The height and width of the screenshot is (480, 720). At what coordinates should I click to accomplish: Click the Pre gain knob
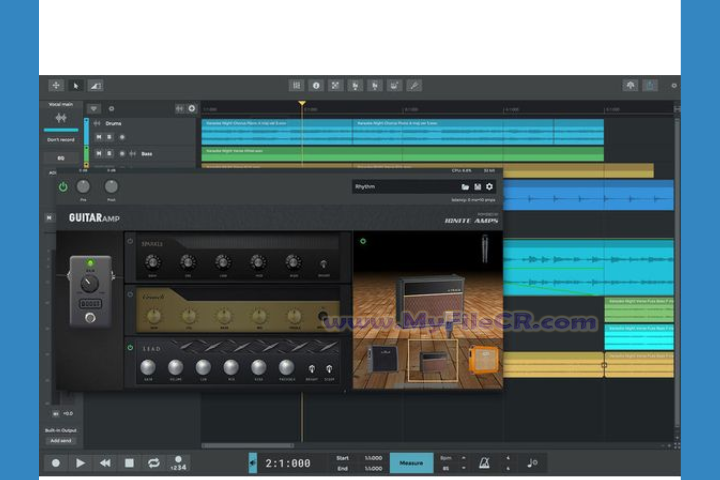point(83,186)
